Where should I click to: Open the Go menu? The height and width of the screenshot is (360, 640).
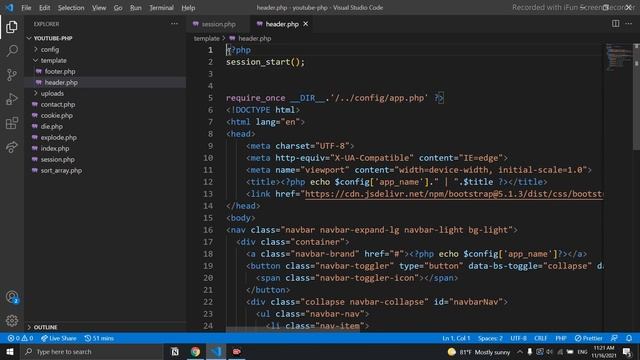pos(118,8)
